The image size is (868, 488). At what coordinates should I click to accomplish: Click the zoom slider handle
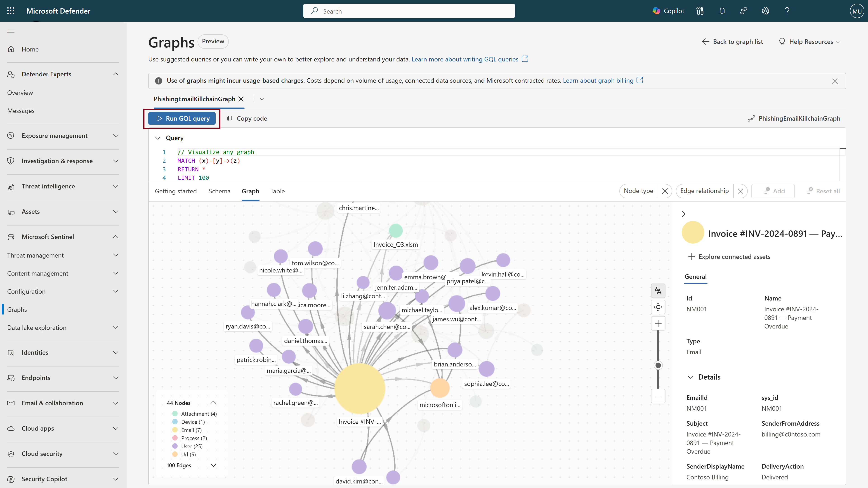click(x=658, y=365)
